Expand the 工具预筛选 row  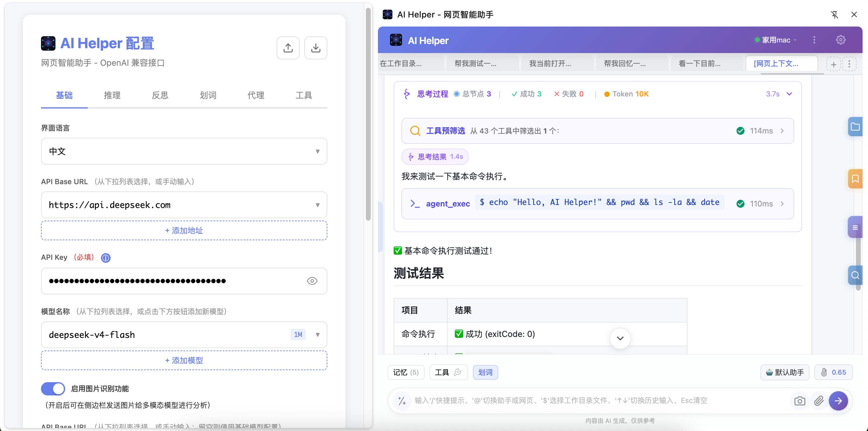pyautogui.click(x=597, y=131)
